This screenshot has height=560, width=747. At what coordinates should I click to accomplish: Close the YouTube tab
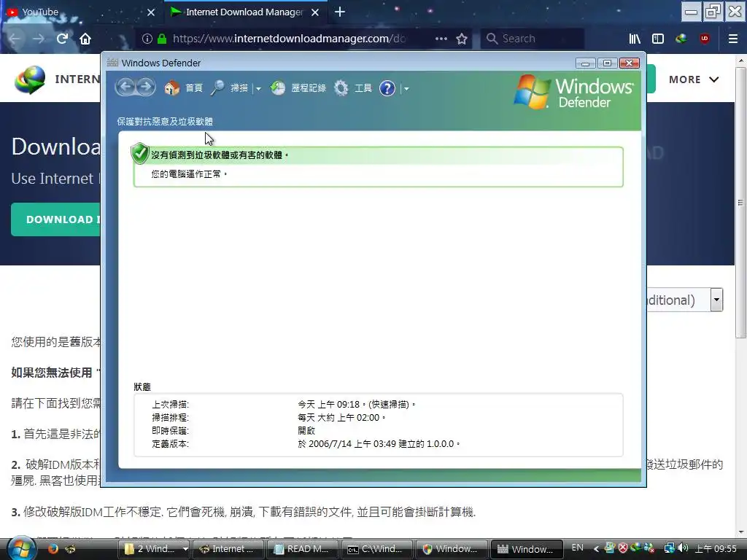[151, 12]
